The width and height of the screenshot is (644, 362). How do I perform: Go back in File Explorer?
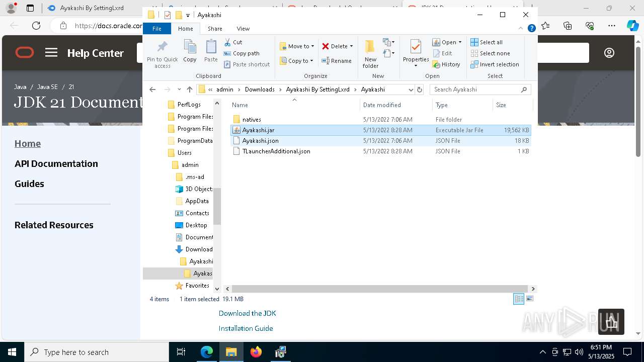(152, 89)
